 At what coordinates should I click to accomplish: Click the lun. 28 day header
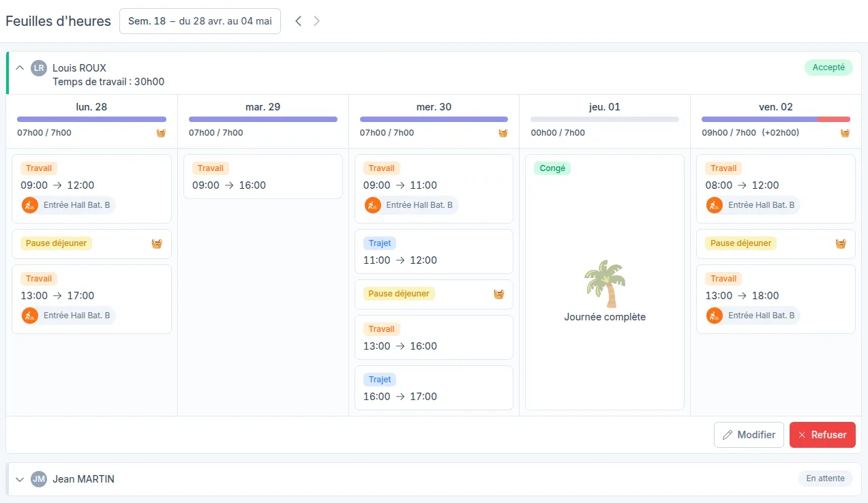pos(91,107)
